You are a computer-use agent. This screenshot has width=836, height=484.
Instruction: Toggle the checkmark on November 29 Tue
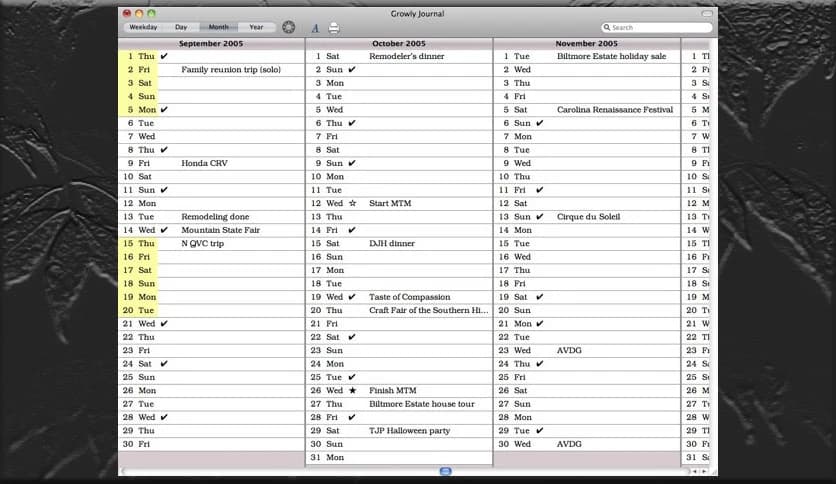tap(540, 430)
